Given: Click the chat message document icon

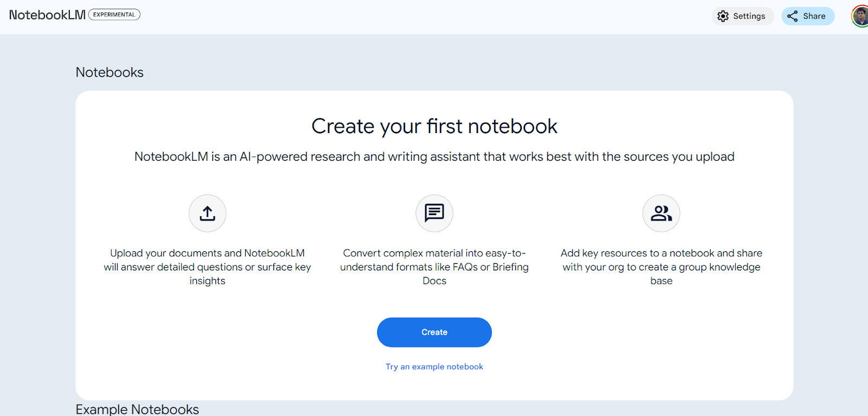Looking at the screenshot, I should [x=435, y=213].
